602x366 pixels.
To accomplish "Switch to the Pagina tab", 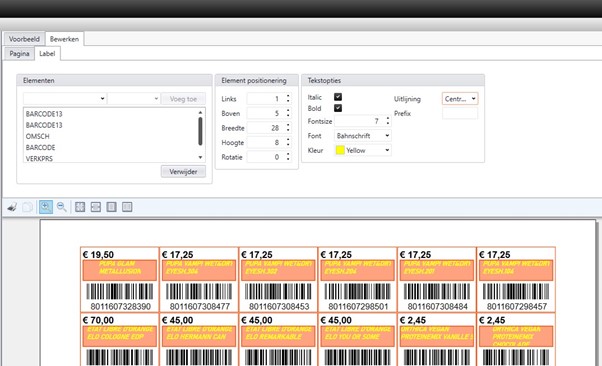I will tap(19, 53).
